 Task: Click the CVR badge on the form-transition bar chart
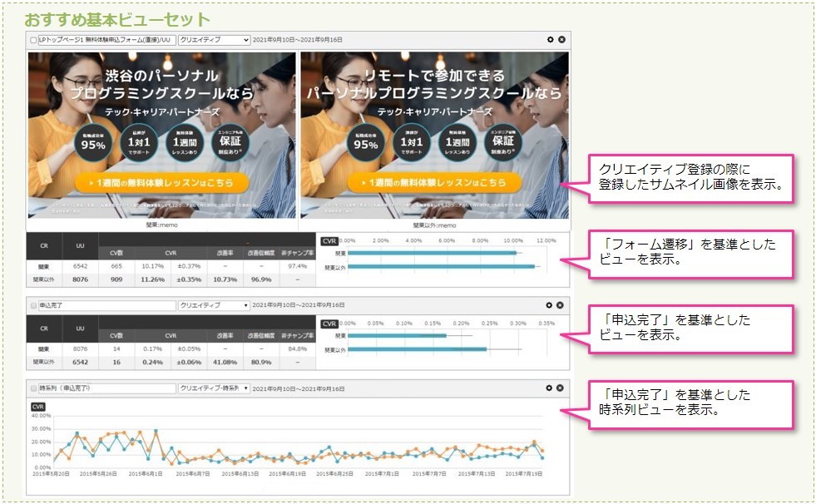(329, 241)
